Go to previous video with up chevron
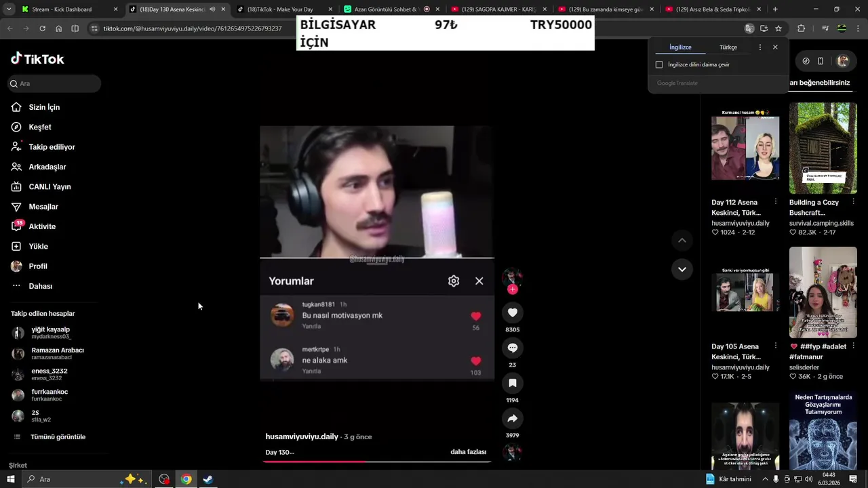868x488 pixels. (x=682, y=241)
